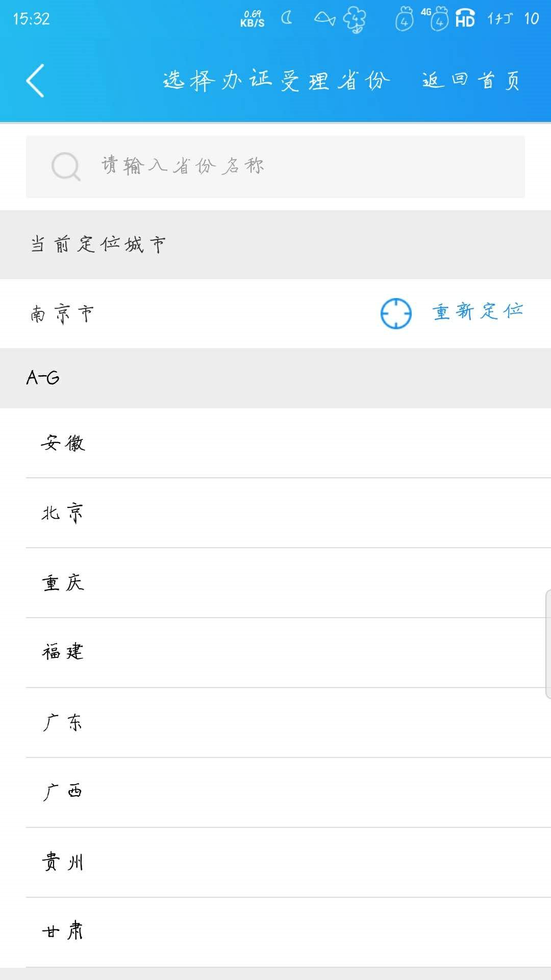Tap the HD call status icon
The image size is (551, 980).
coord(465,18)
